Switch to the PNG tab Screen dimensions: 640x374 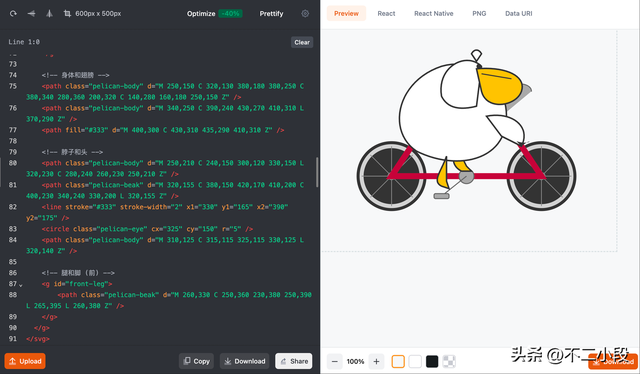479,13
